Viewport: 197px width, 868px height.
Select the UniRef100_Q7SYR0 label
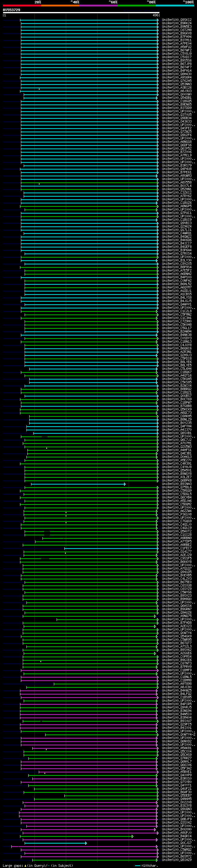pos(177,782)
